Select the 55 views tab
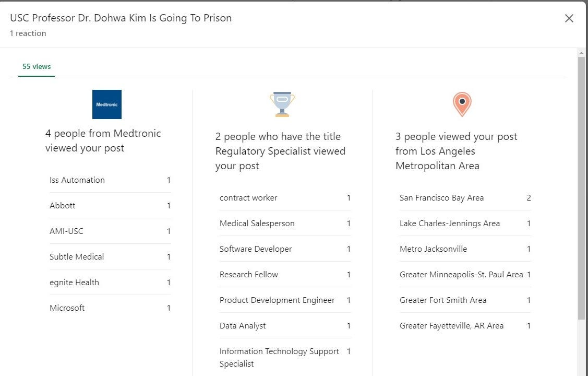The width and height of the screenshot is (588, 376). [37, 67]
